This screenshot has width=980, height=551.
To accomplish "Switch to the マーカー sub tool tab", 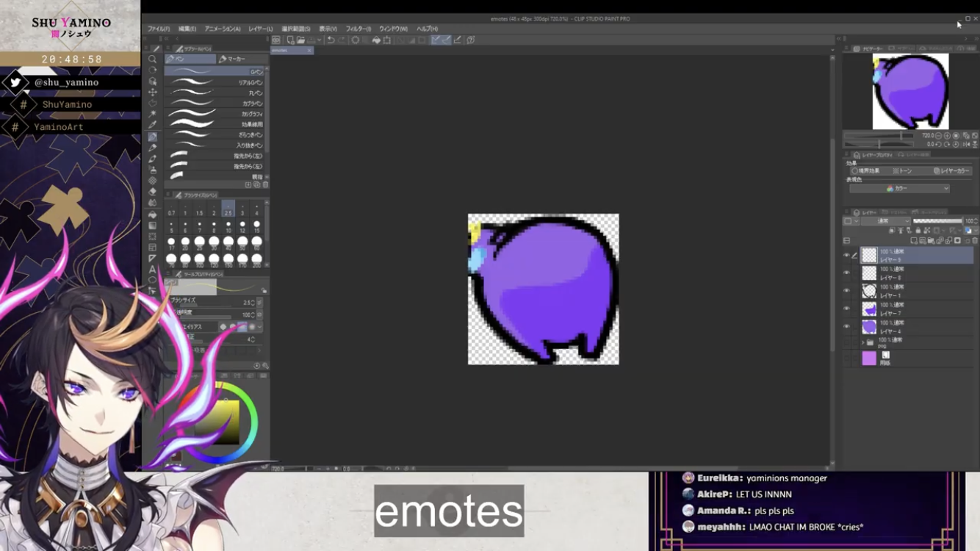I will 242,59.
